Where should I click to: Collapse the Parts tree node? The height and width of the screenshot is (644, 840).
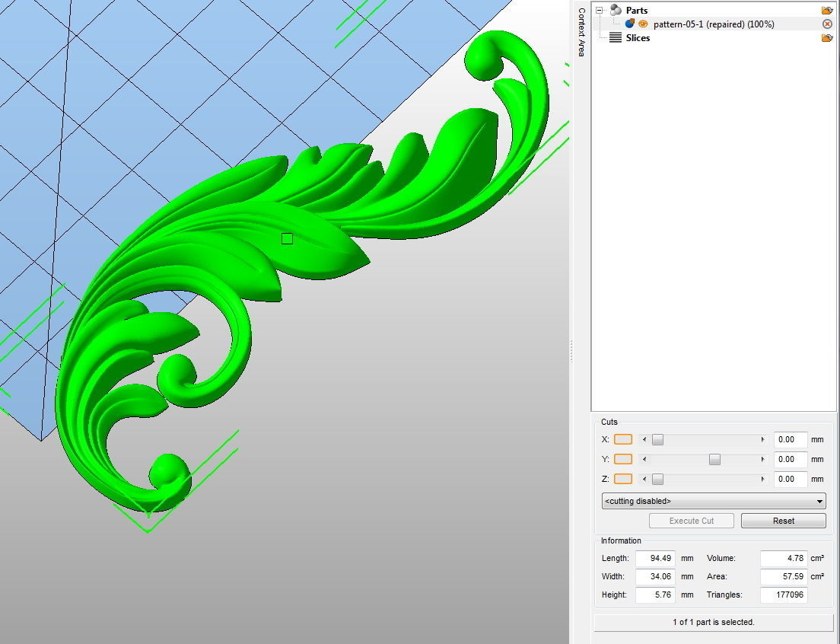point(600,10)
